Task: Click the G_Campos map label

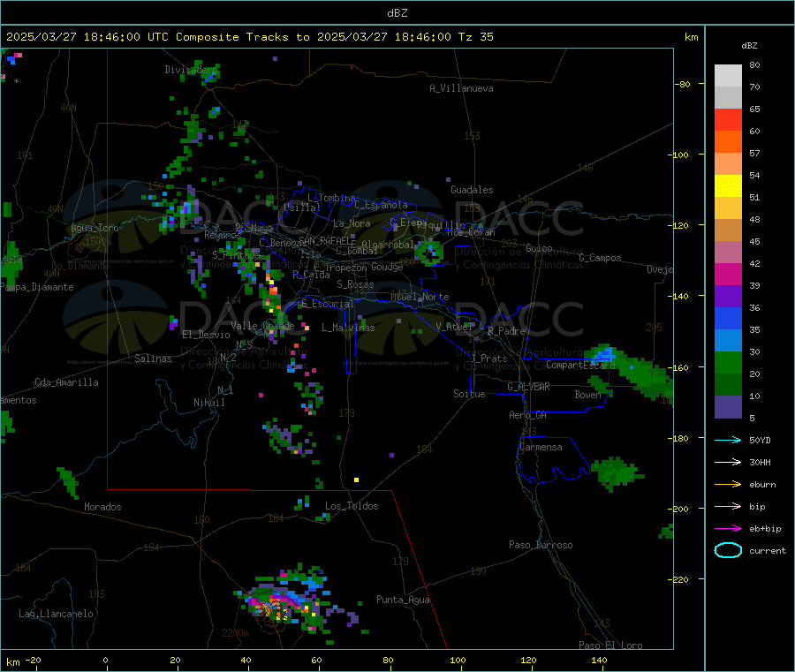Action: (x=600, y=258)
